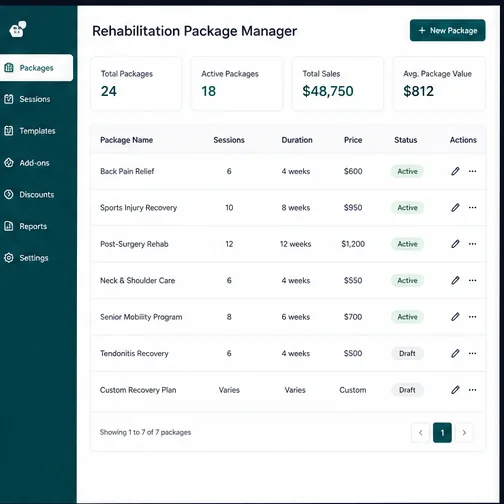504x504 pixels.
Task: Go to Sessions section
Action: tap(35, 99)
